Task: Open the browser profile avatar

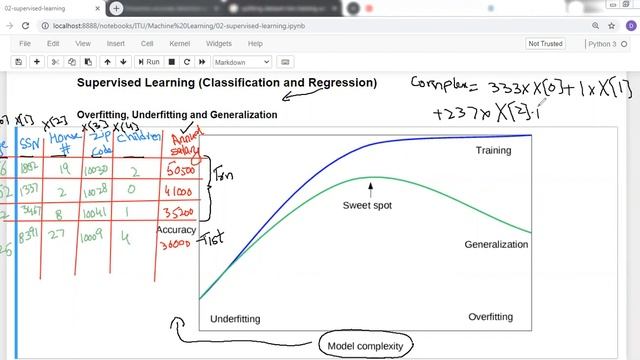Action: click(631, 26)
